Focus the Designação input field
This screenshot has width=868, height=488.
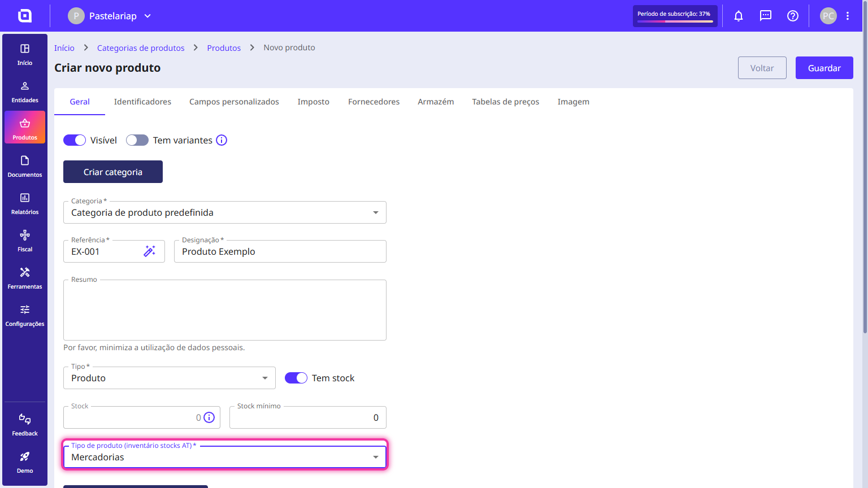click(280, 251)
